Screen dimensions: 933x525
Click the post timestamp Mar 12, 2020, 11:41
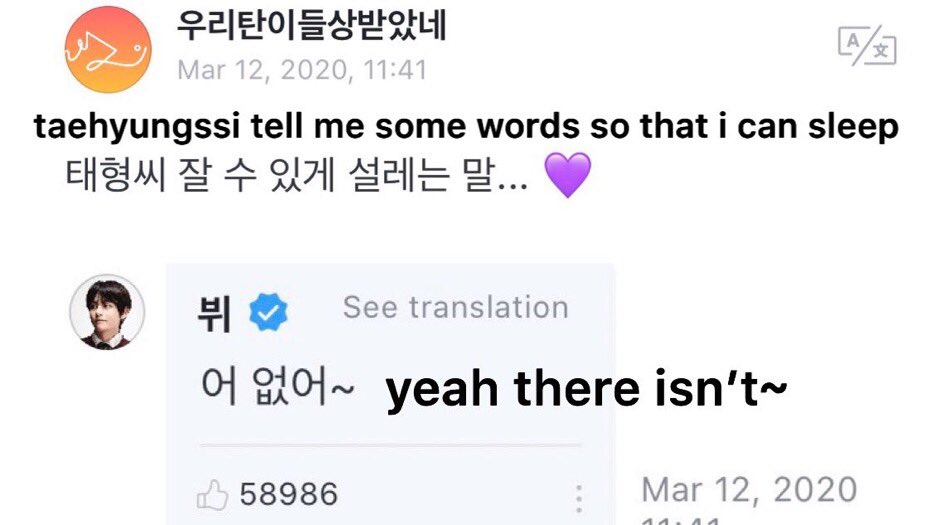(x=301, y=70)
